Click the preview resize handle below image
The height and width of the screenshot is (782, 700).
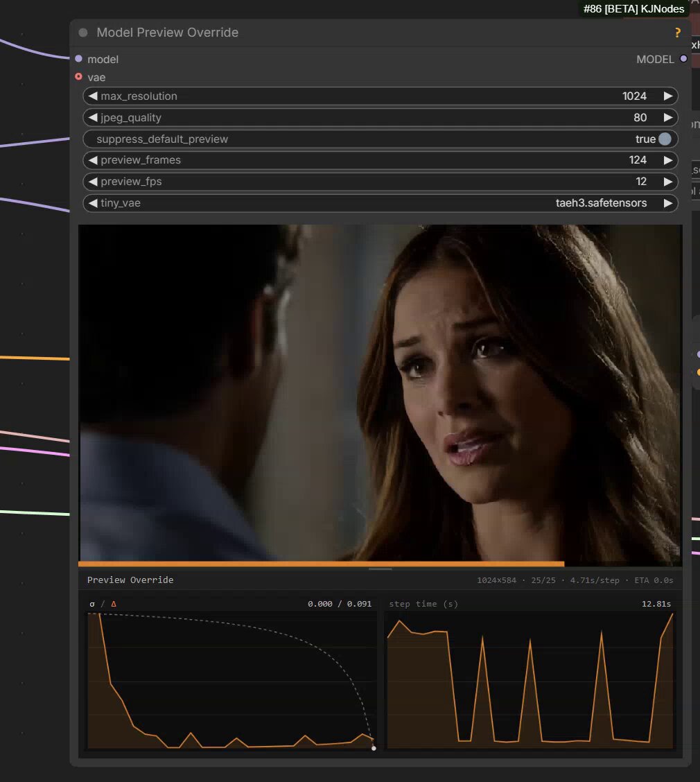click(380, 569)
